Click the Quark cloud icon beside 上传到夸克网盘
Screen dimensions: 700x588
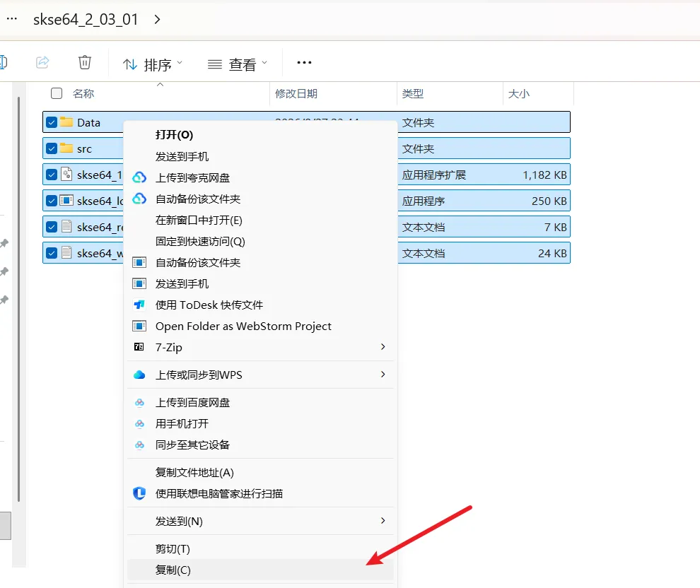tap(139, 177)
